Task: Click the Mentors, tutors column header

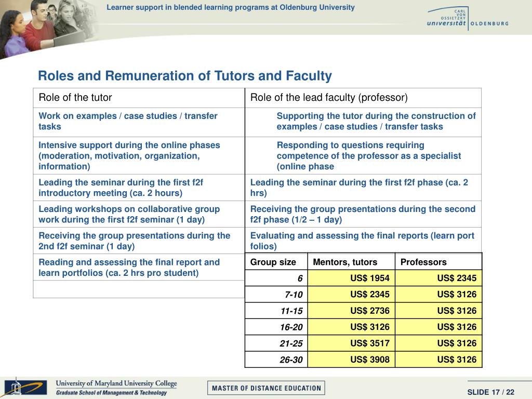Action: (x=351, y=262)
